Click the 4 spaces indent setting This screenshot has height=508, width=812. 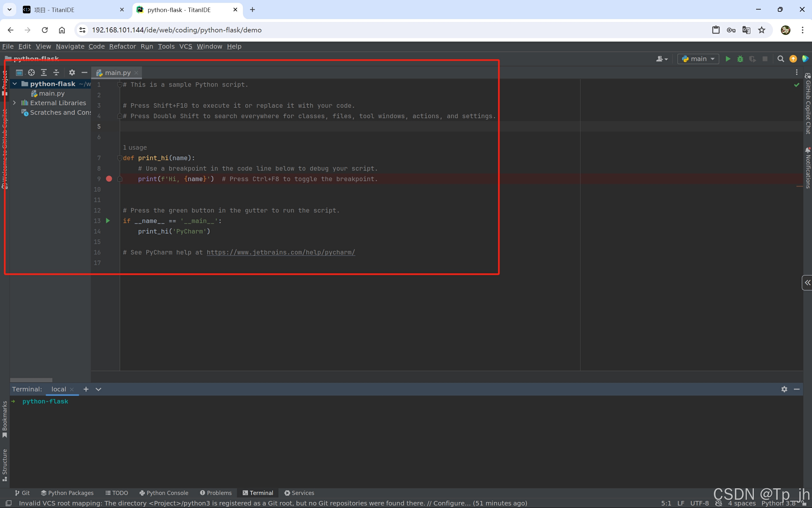[x=742, y=503]
